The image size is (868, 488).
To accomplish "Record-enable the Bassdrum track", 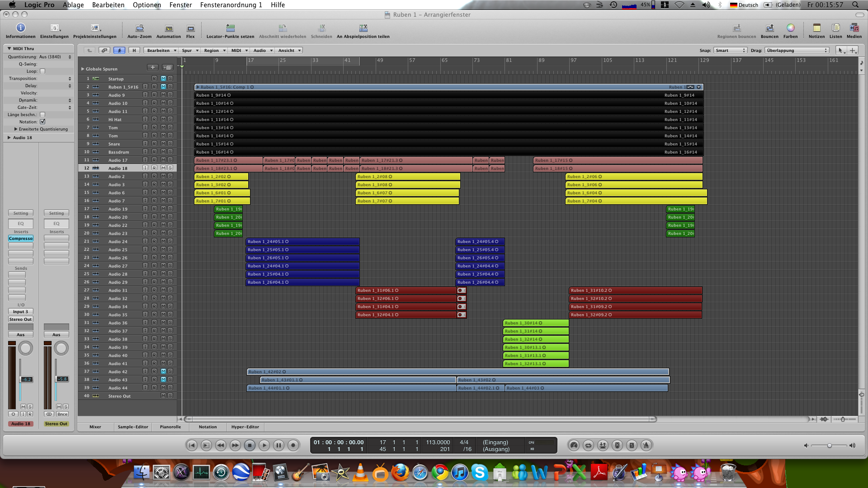I will click(x=154, y=152).
